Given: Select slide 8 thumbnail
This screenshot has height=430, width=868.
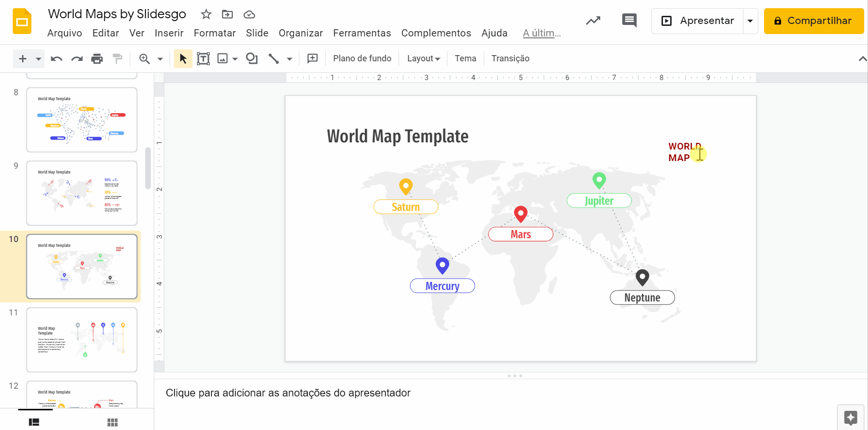Looking at the screenshot, I should 82,120.
